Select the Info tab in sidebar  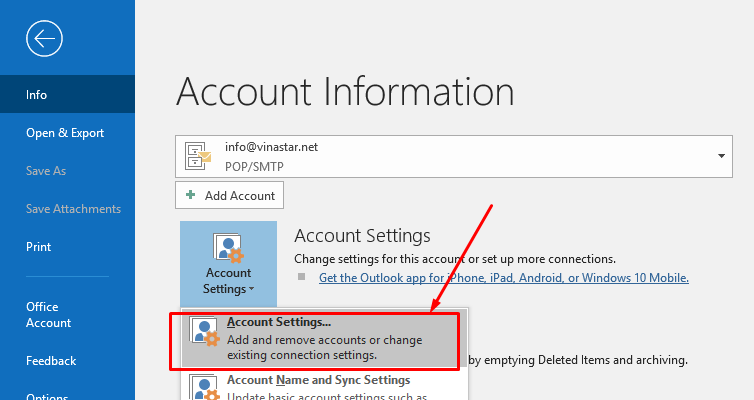[x=37, y=95]
